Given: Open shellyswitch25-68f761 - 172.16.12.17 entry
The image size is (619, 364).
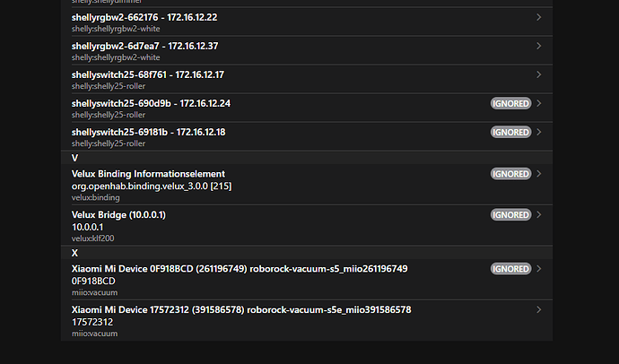Looking at the screenshot, I should (307, 80).
